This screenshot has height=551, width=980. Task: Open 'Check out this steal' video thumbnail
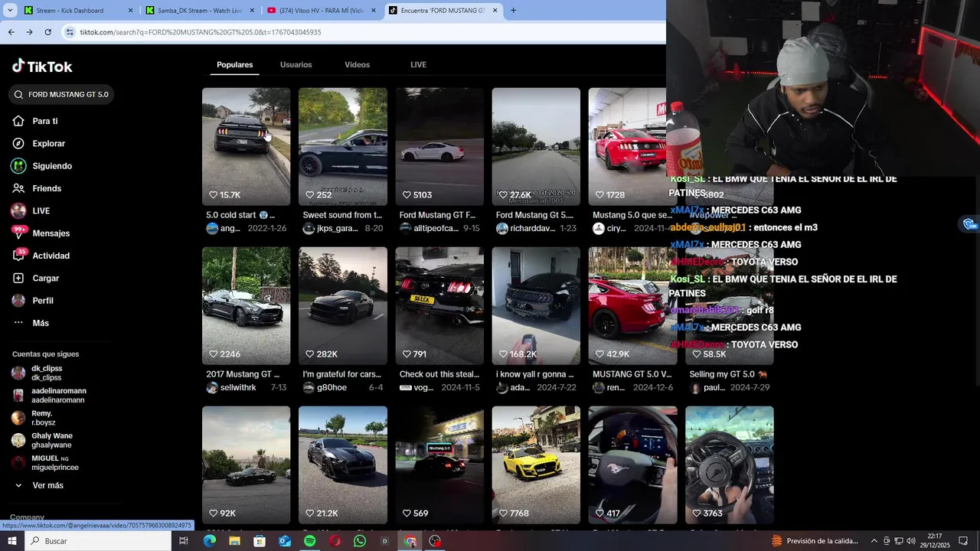[439, 305]
